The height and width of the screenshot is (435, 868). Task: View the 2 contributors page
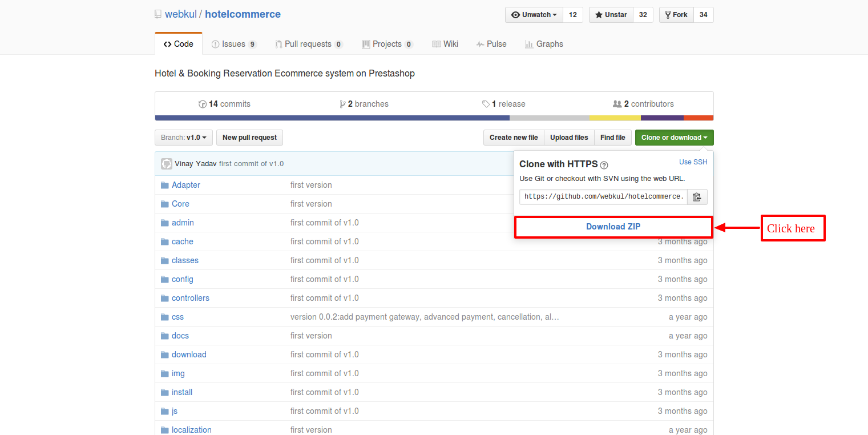pyautogui.click(x=643, y=104)
